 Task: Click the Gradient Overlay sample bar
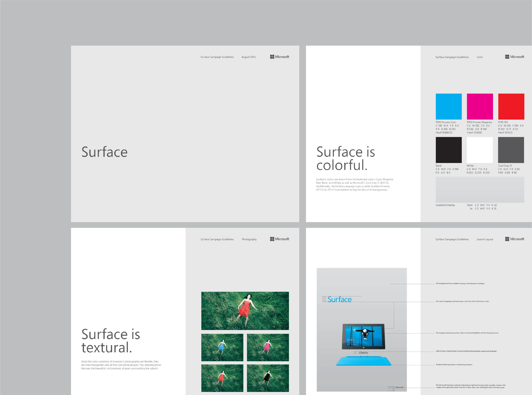coord(480,190)
